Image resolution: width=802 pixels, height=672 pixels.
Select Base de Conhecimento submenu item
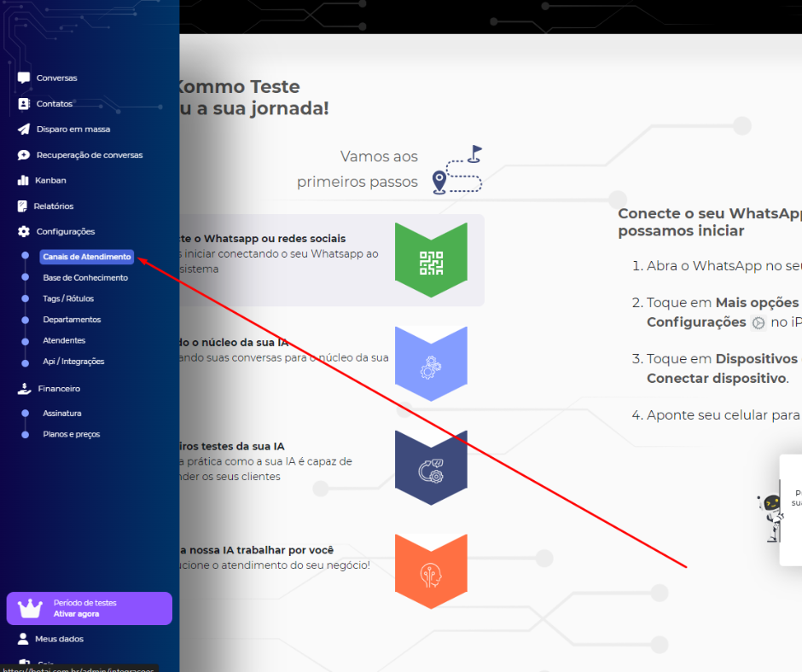coord(85,278)
